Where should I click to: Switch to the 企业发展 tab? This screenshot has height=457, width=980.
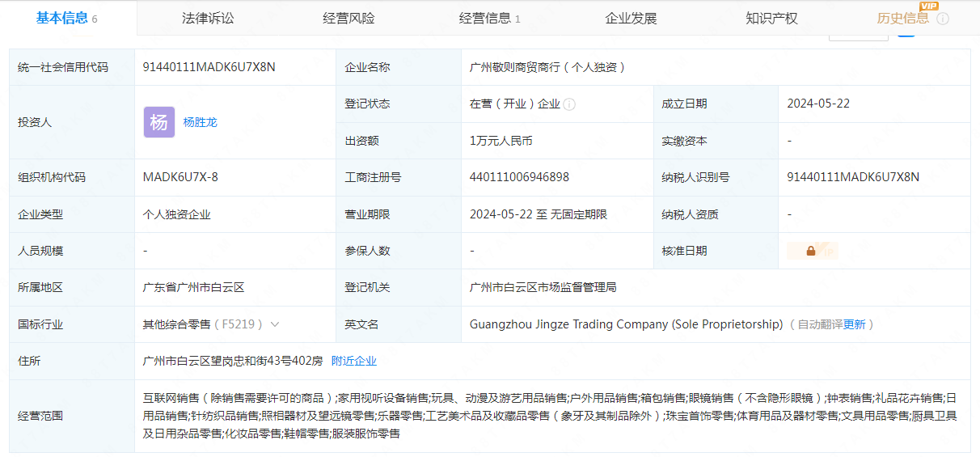(x=631, y=18)
